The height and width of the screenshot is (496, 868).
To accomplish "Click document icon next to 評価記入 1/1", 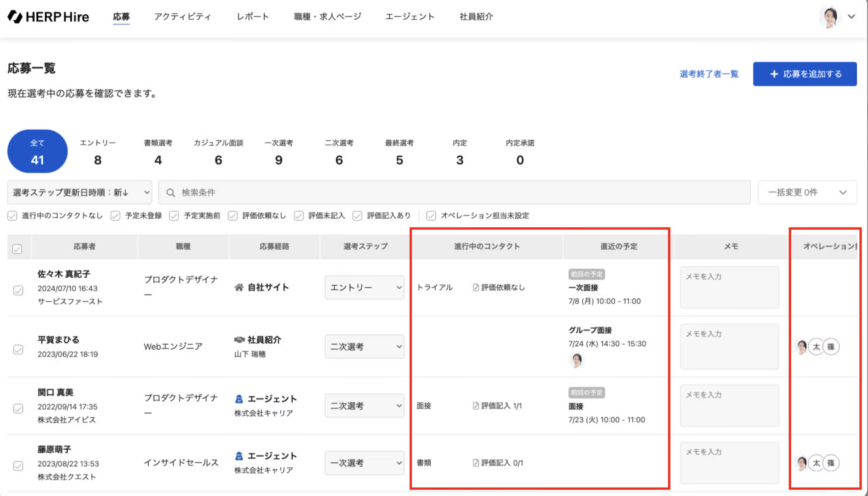I will pyautogui.click(x=476, y=406).
